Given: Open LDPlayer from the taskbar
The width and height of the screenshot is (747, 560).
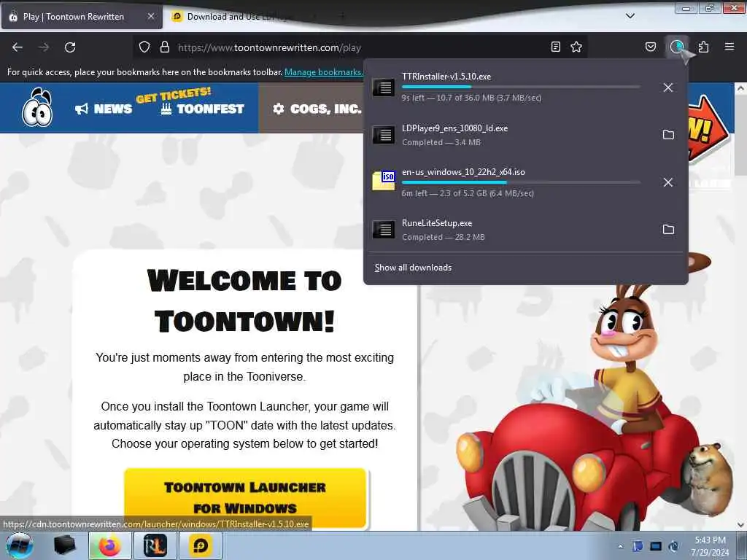Looking at the screenshot, I should 201,545.
